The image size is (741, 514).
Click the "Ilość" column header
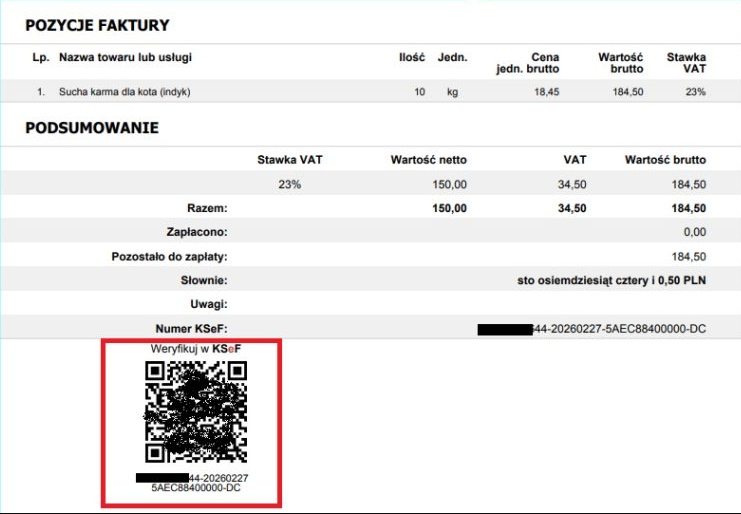point(412,58)
